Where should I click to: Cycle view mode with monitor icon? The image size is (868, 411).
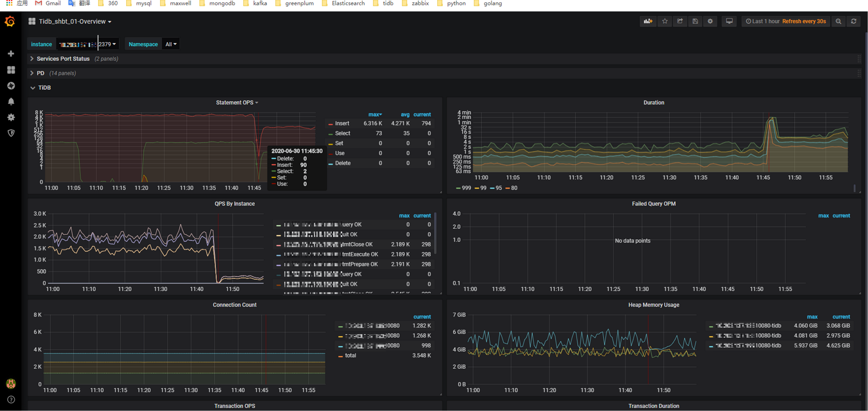click(729, 21)
